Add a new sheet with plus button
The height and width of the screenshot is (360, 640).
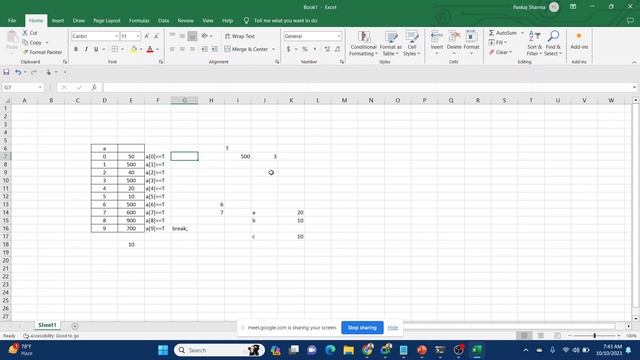[x=75, y=326]
